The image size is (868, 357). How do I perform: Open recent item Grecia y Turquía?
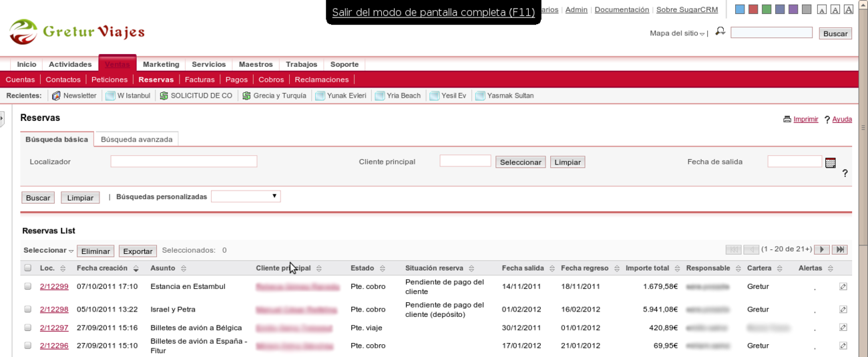click(274, 96)
